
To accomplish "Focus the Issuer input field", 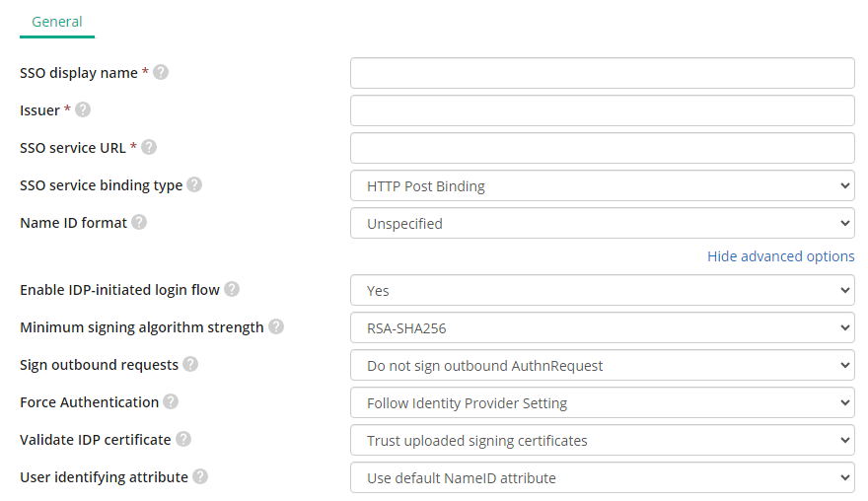I will (603, 110).
